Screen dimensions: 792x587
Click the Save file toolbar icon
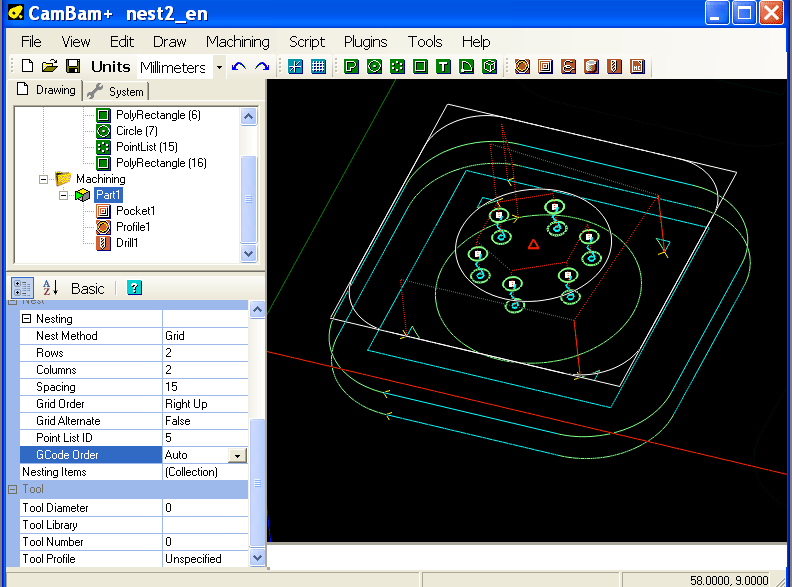tap(72, 66)
